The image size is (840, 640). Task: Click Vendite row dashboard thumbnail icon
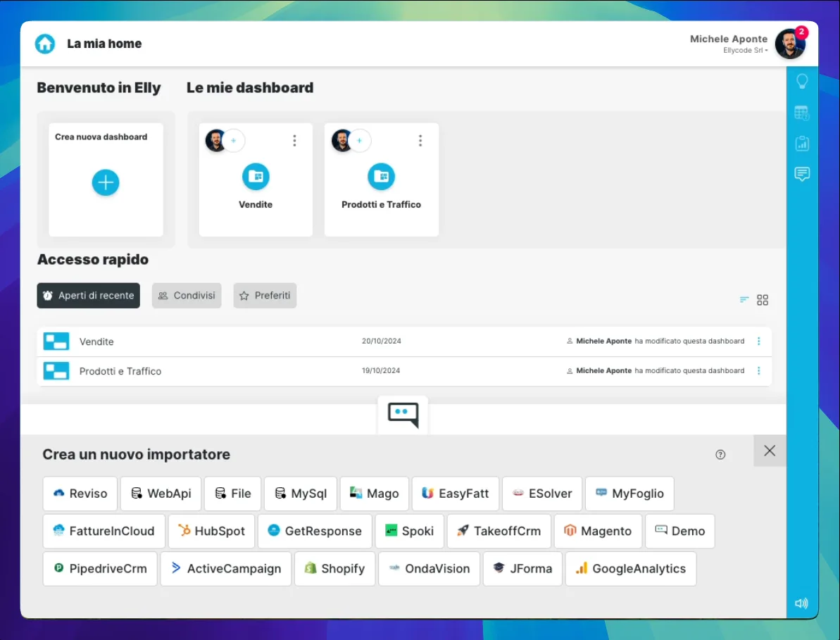[56, 341]
